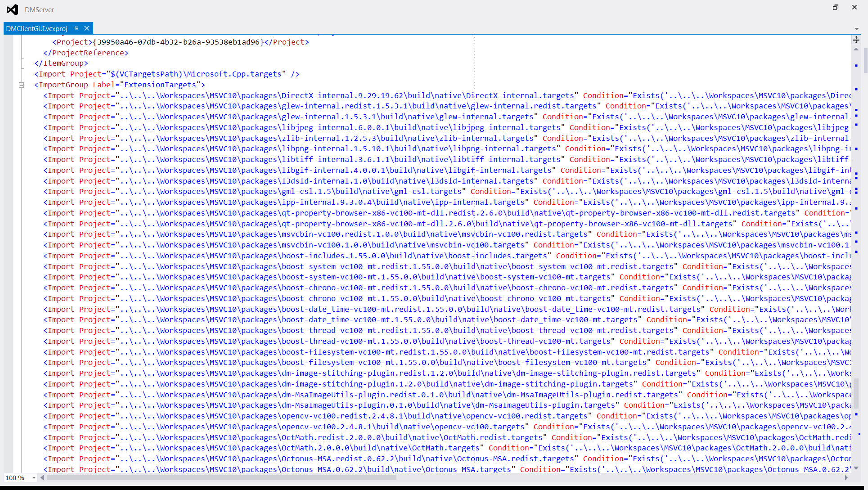The image size is (868, 490).
Task: Click the ipp-internal.9.3.0.4 import line
Action: pos(447,202)
